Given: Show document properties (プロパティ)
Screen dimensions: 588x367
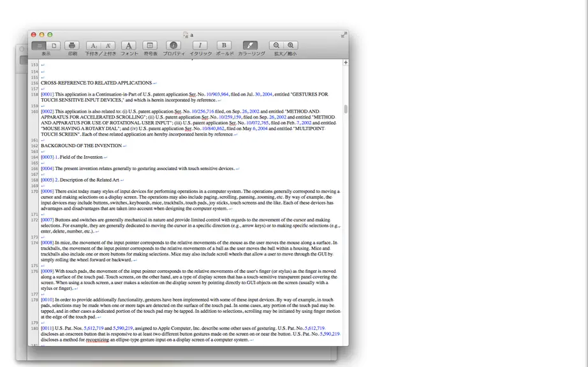Looking at the screenshot, I should tap(173, 46).
